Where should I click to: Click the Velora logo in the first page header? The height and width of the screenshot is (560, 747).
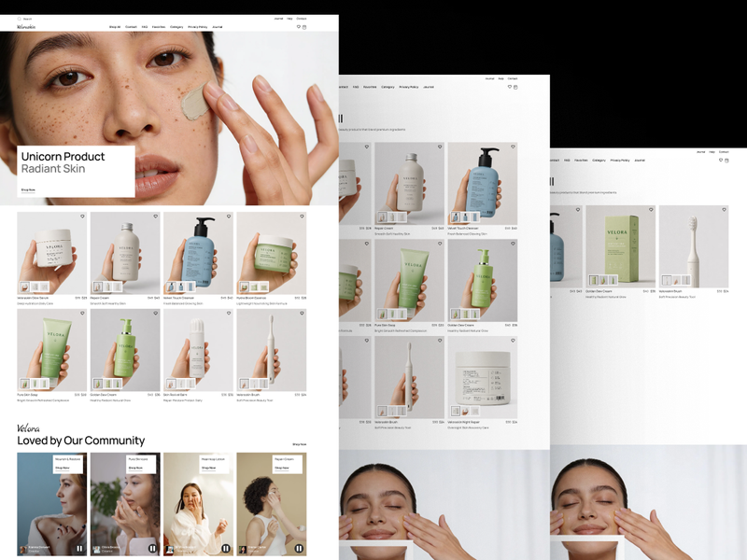[x=26, y=27]
